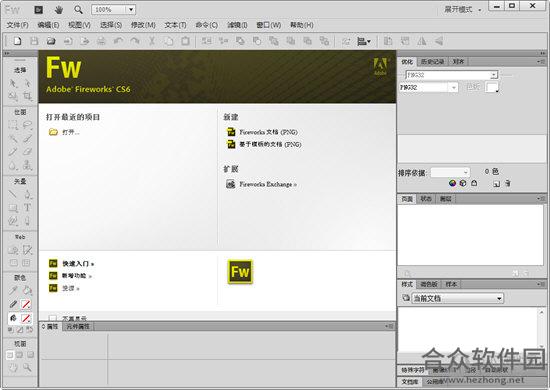The height and width of the screenshot is (390, 550).
Task: Select the Text tool
Action: (x=27, y=208)
